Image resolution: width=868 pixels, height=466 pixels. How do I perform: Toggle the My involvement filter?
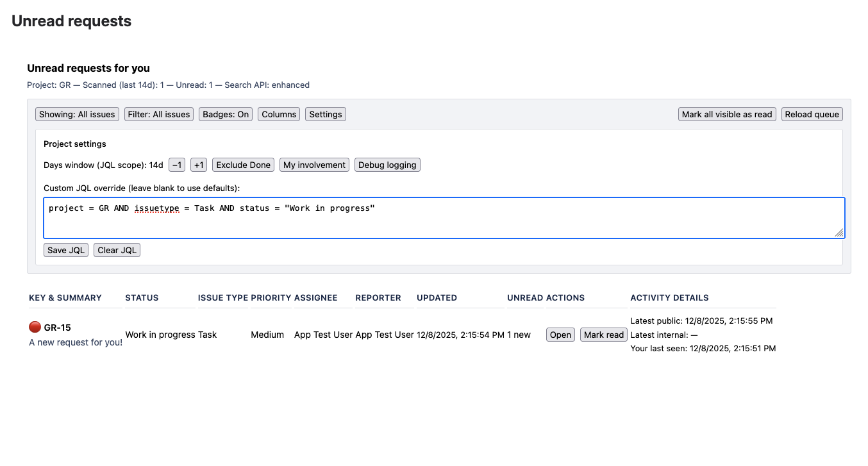point(314,165)
